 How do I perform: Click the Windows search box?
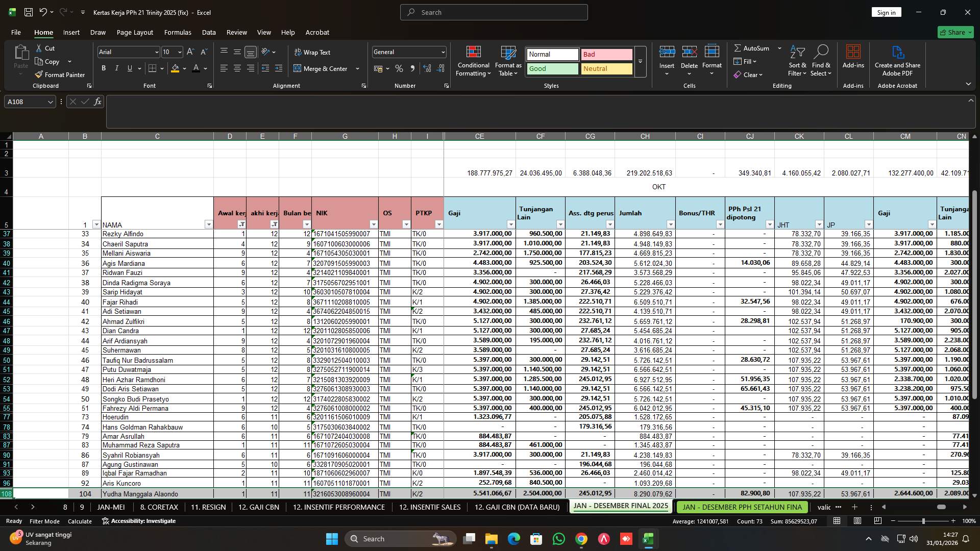(400, 538)
